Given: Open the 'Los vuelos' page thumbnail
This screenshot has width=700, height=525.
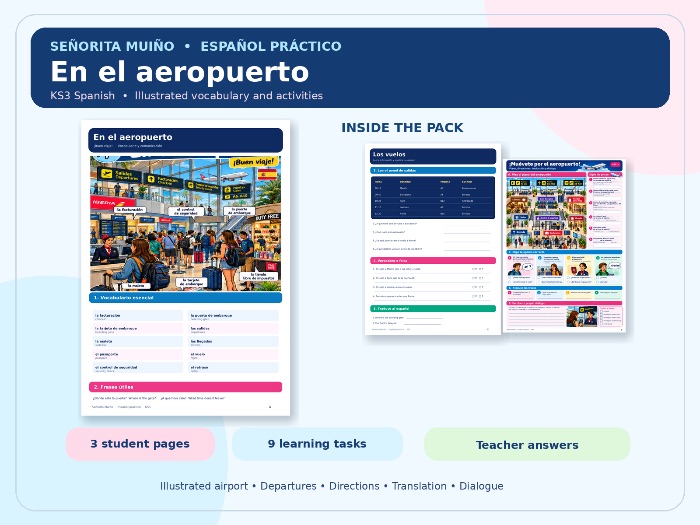Looking at the screenshot, I should pos(433,239).
